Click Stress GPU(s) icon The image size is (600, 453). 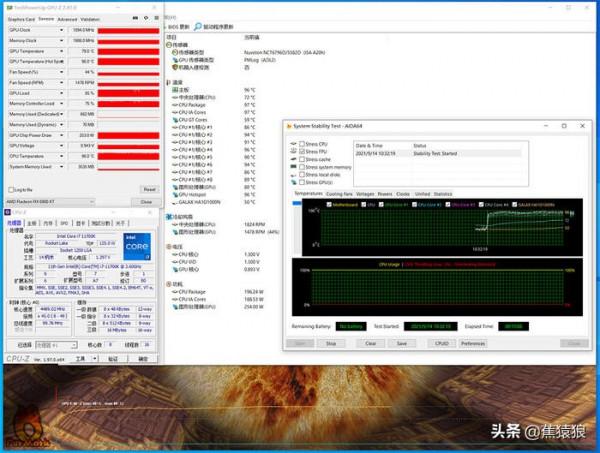click(x=293, y=183)
